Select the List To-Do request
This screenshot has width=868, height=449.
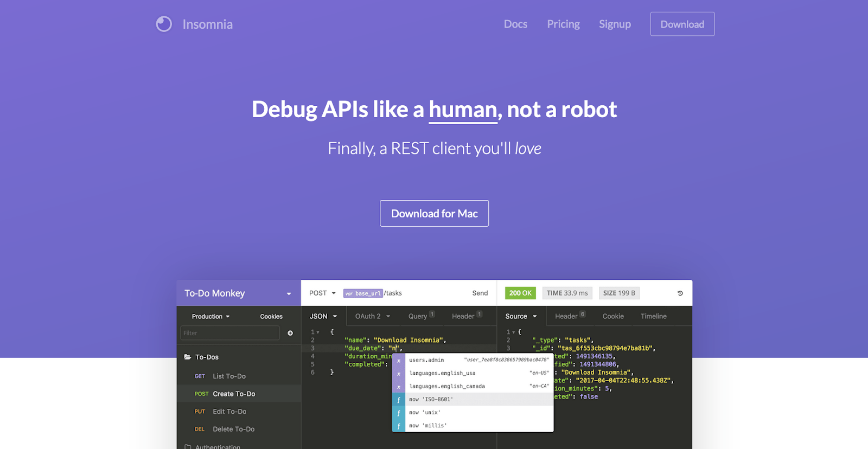point(239,376)
